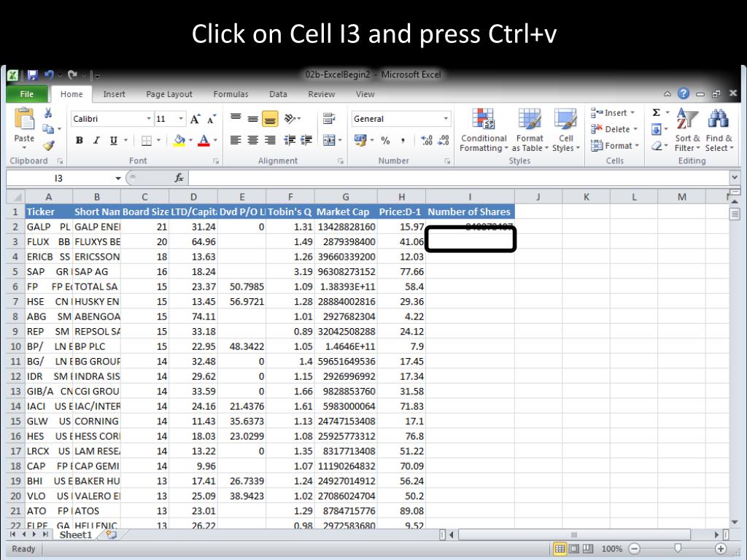Click the Delete cells button
Viewport: 747px width, 560px height.
pos(614,129)
